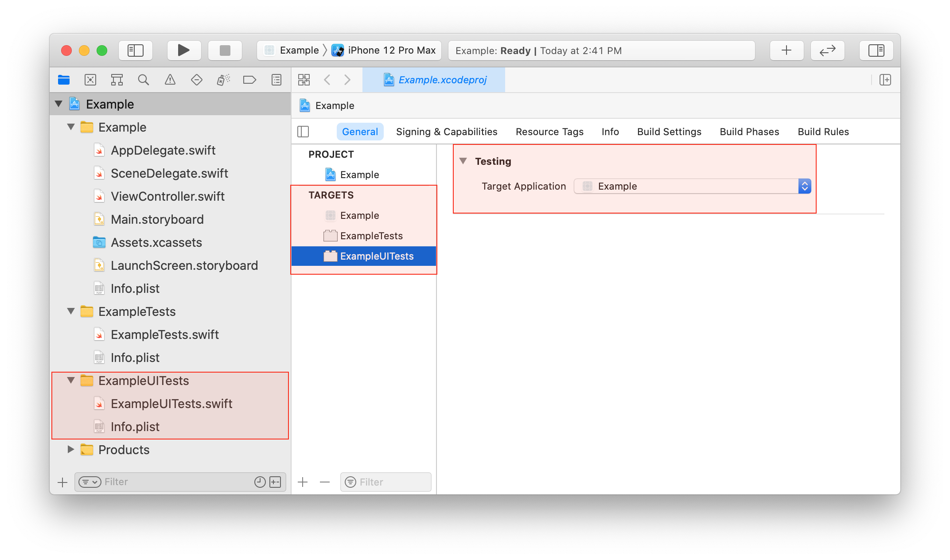Click the targets Filter field
Screen dimensions: 950x560
click(x=386, y=482)
